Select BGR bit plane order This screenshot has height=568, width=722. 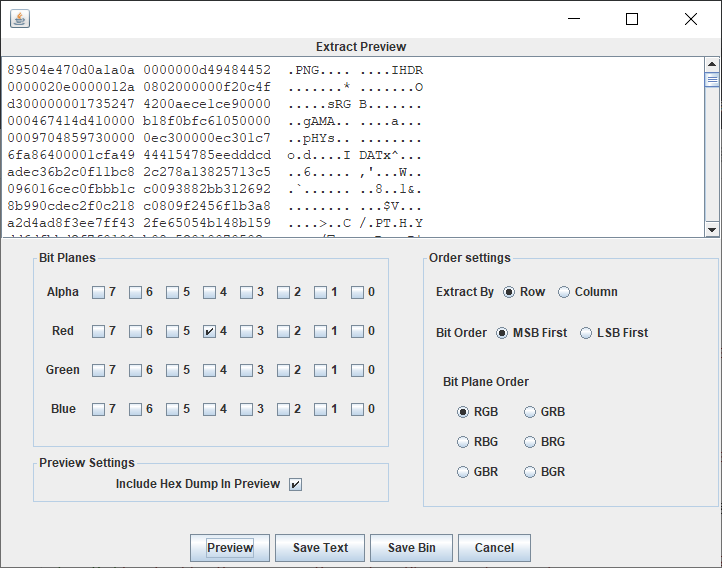point(530,472)
